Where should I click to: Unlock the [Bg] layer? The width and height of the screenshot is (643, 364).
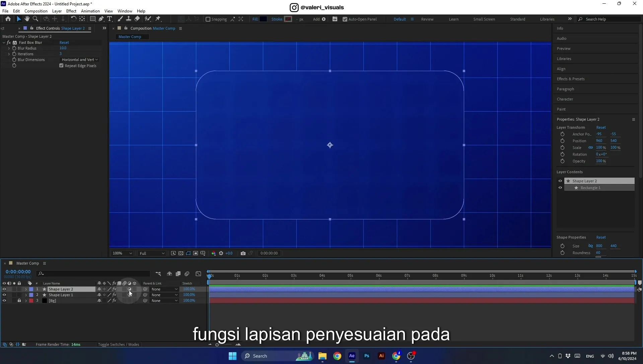(x=19, y=300)
